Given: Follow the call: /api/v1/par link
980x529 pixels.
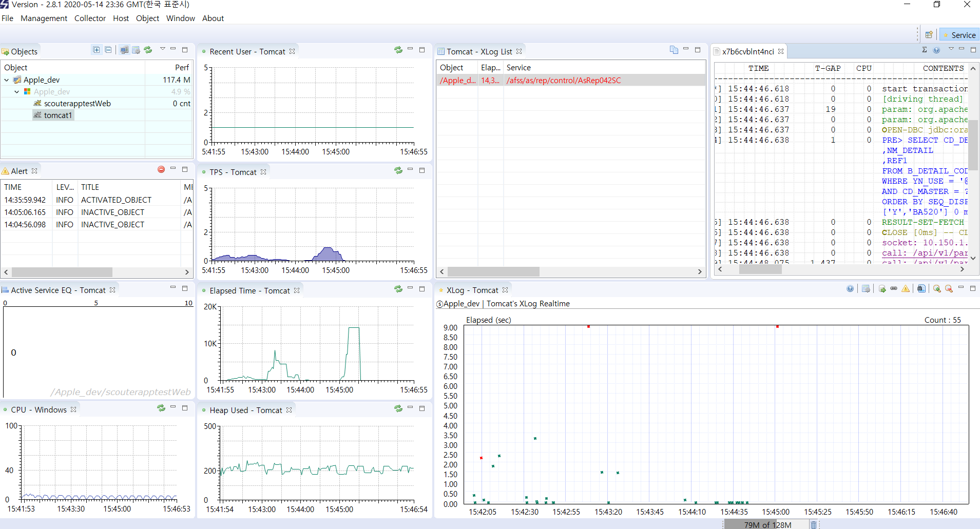Looking at the screenshot, I should [925, 253].
